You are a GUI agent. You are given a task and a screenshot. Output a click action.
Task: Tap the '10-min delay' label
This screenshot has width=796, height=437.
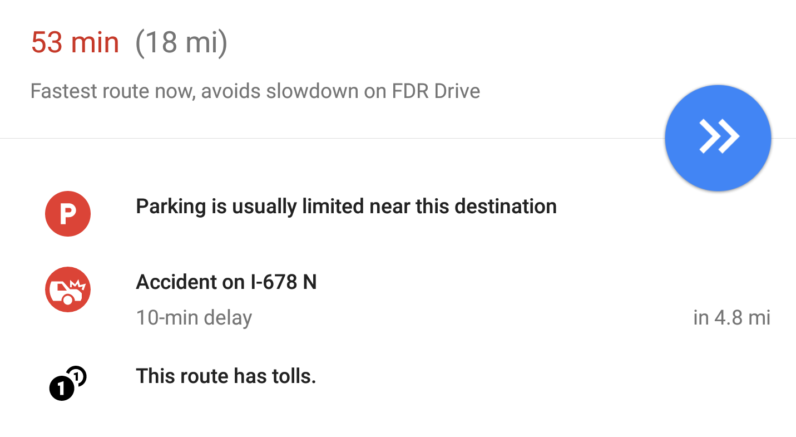[194, 319]
